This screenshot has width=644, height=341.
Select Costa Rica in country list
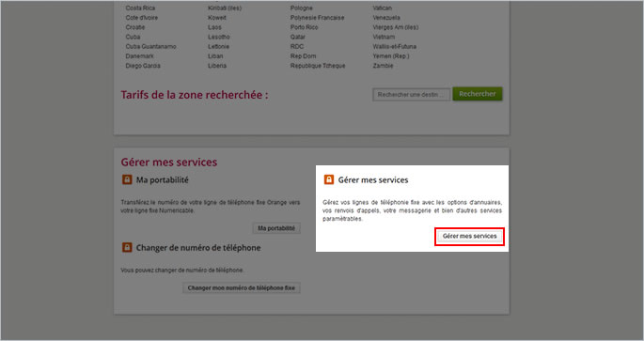pos(140,8)
